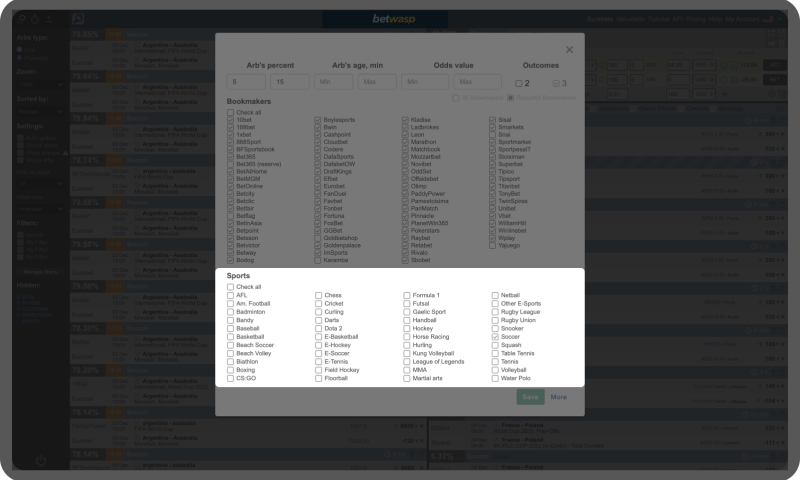Viewport: 800px width, 480px height.
Task: Click the Arb's percent minimum field
Action: (x=246, y=82)
